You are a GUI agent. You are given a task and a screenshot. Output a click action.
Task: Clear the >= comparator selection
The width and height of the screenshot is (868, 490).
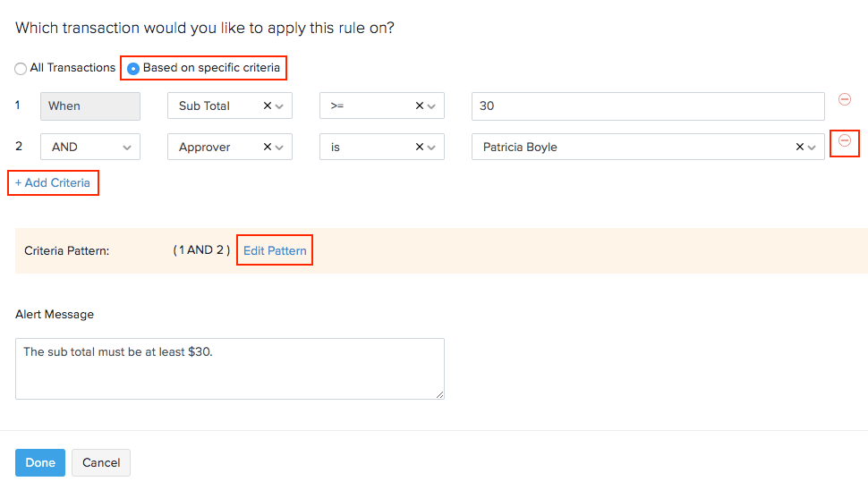pyautogui.click(x=419, y=106)
